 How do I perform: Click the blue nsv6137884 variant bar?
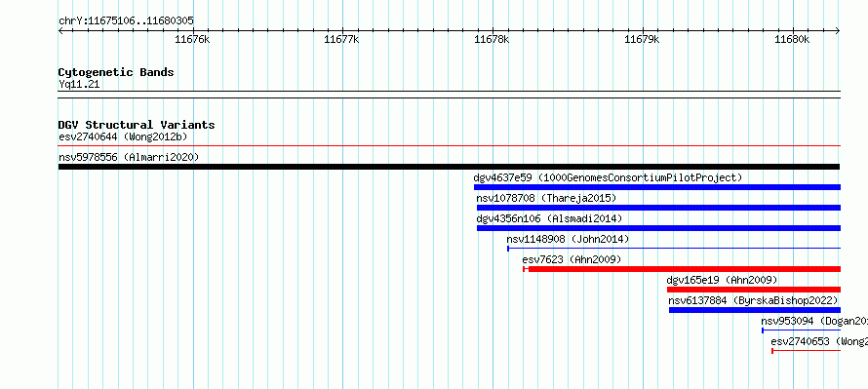pyautogui.click(x=755, y=310)
